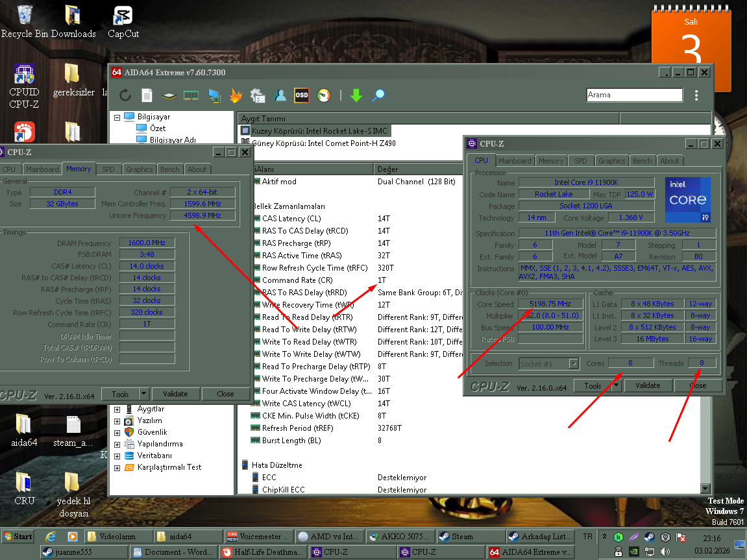Expand the Yazılım tree node

(117, 421)
